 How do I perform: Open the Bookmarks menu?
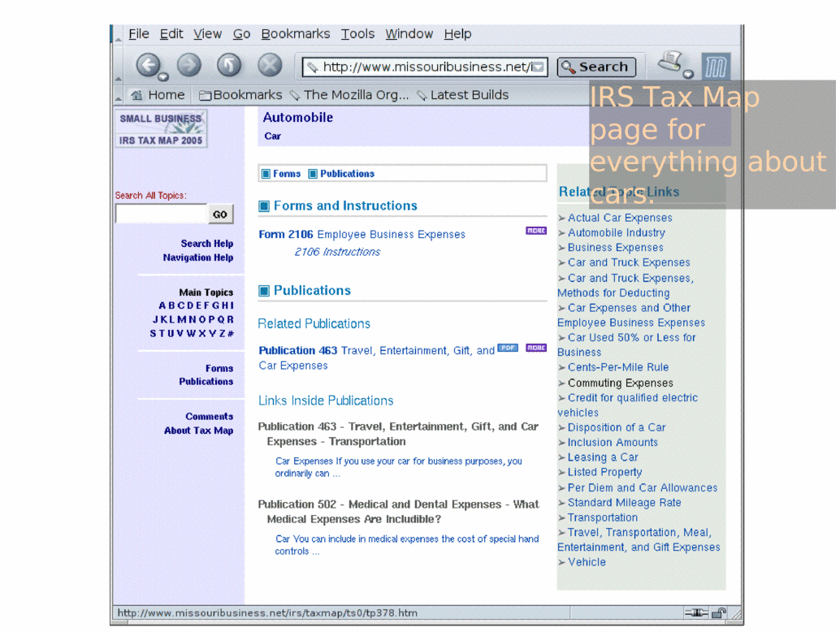coord(295,34)
